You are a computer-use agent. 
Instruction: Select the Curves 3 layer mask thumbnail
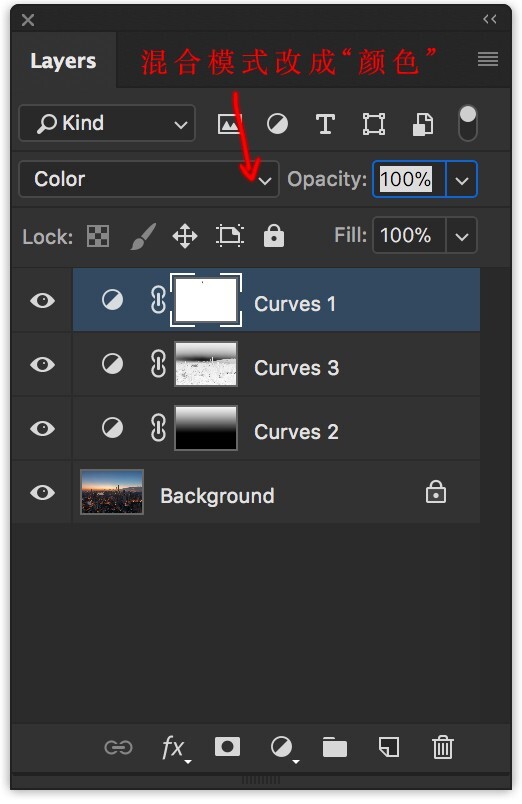pyautogui.click(x=206, y=364)
